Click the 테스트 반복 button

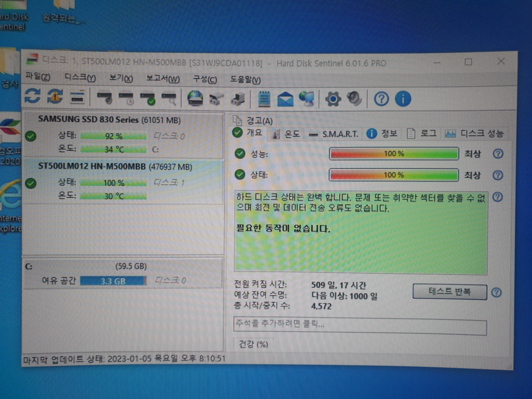[x=450, y=292]
